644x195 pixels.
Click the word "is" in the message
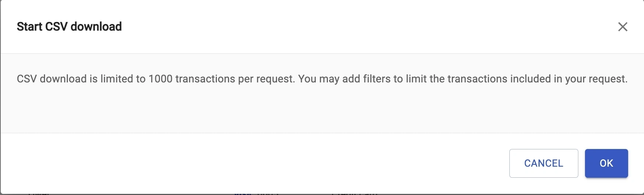(93, 79)
